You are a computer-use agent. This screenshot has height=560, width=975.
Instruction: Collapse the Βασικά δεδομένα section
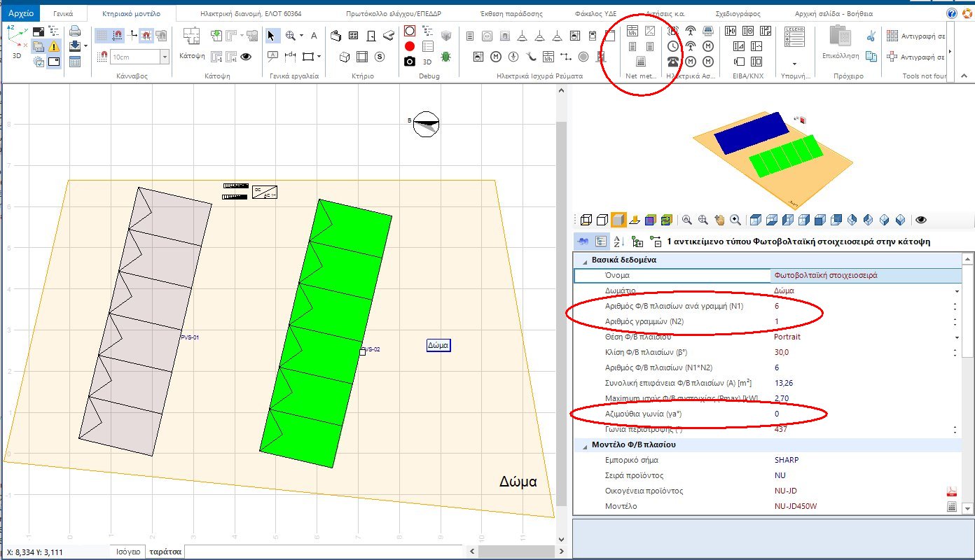click(x=585, y=260)
